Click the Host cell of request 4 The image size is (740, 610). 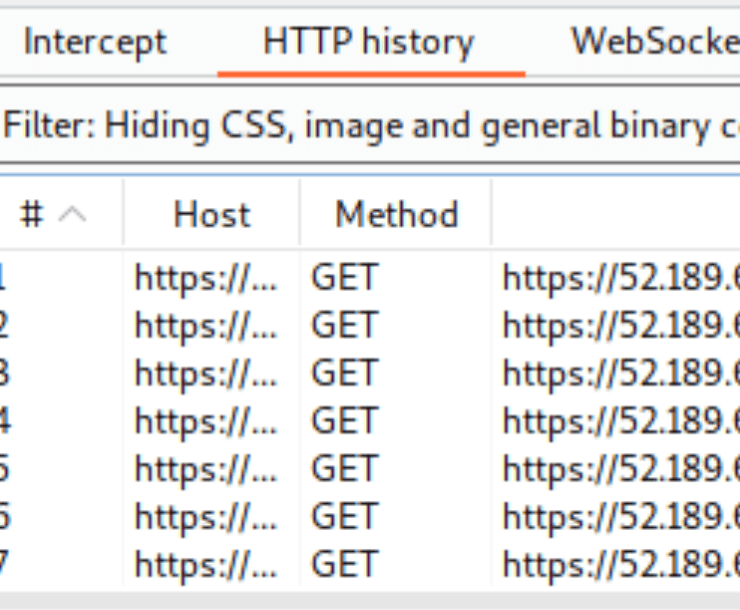point(205,421)
